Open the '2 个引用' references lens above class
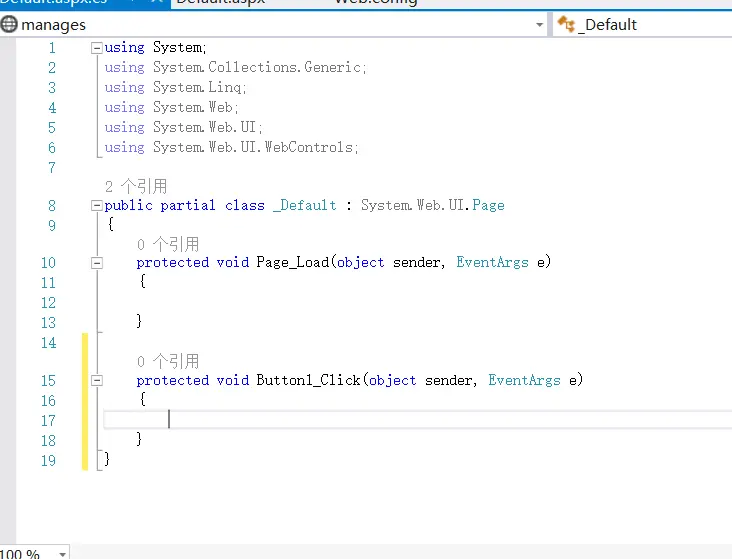 coord(136,187)
